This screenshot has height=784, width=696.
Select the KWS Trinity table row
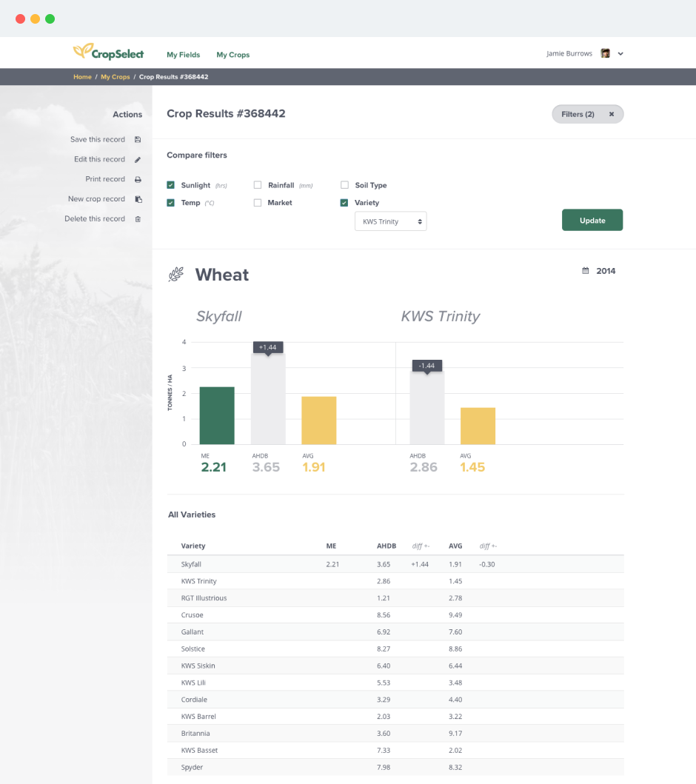395,581
